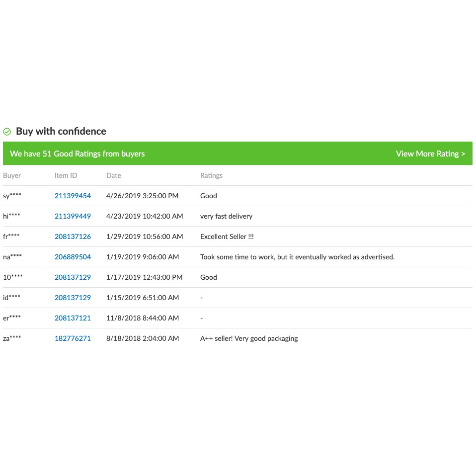Screen dimensions: 476x476
Task: Click the Buy with confidence heading
Action: coord(61,132)
